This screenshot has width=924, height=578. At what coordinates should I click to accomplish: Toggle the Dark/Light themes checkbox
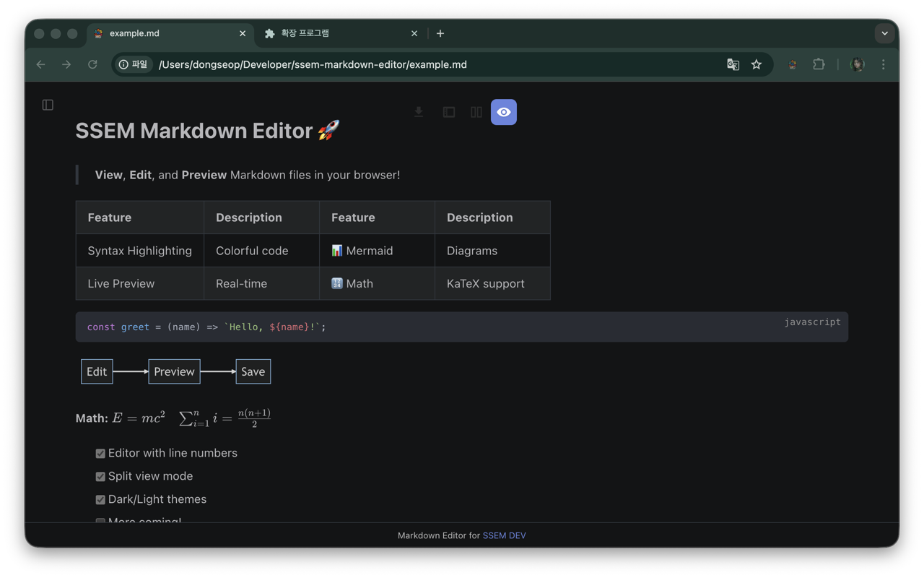(x=100, y=500)
